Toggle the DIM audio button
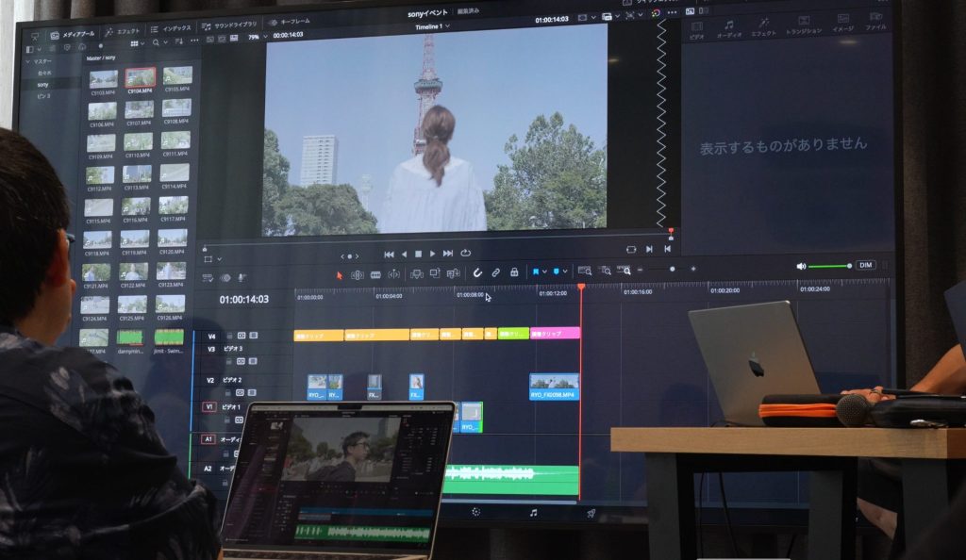The width and height of the screenshot is (966, 560). 866,265
